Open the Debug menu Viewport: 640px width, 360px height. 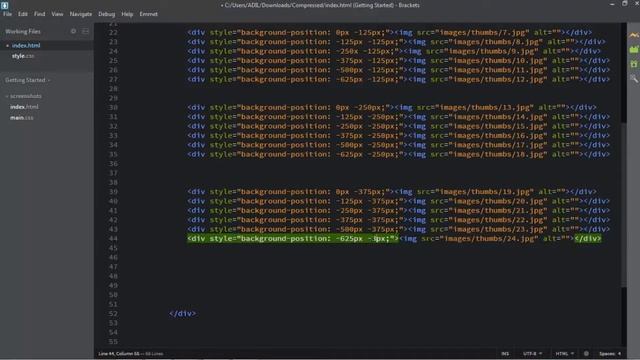[107, 14]
